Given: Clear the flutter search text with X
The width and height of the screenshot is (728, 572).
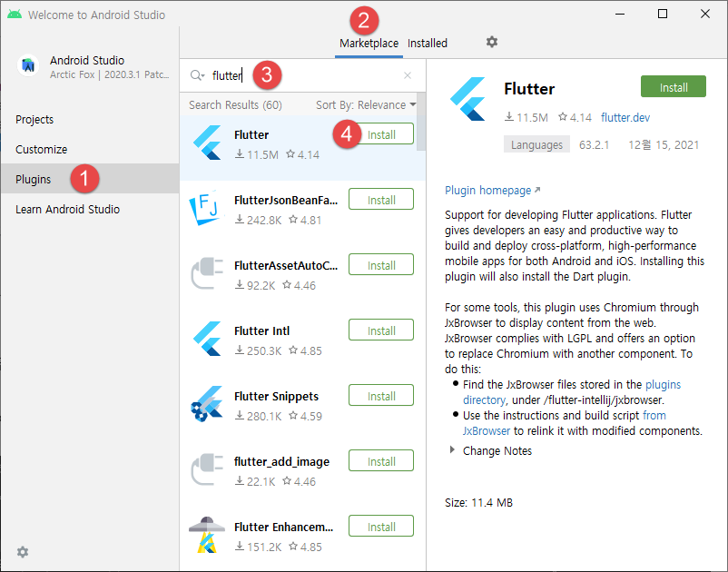Looking at the screenshot, I should coord(408,75).
